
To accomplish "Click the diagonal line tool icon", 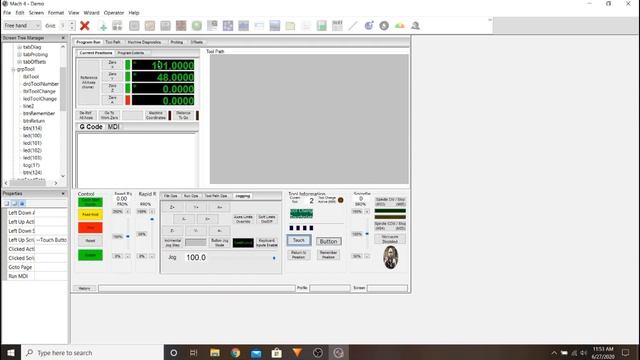I will pyautogui.click(x=353, y=26).
